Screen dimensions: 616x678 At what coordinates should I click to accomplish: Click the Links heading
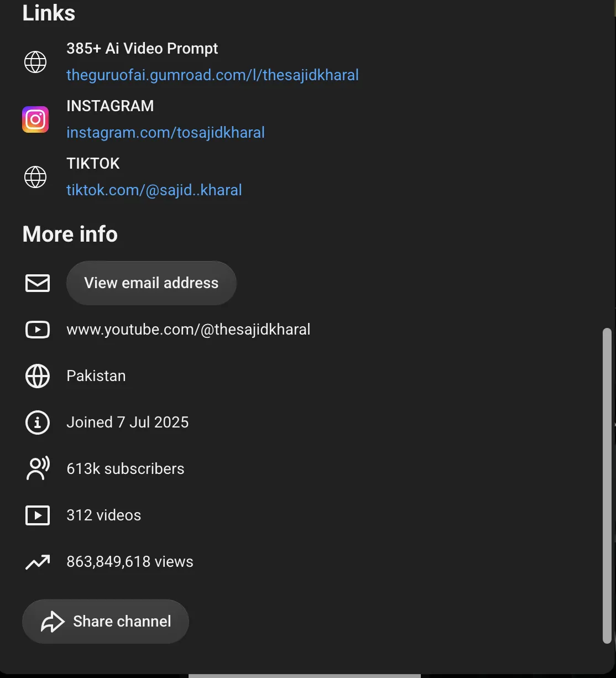(x=49, y=13)
